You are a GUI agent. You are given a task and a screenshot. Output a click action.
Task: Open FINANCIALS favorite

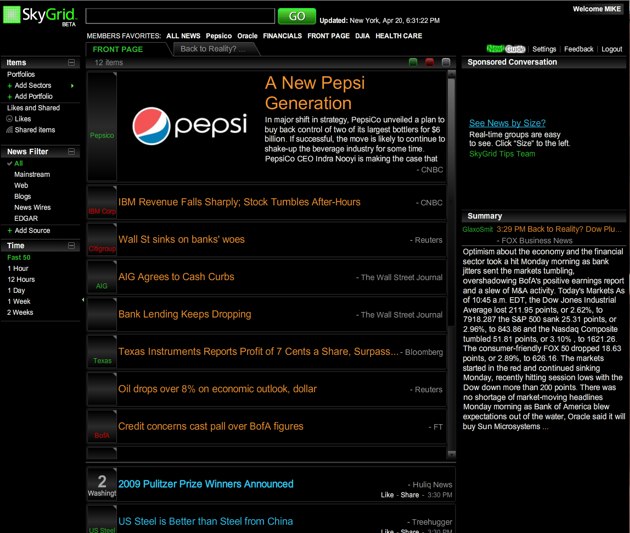pyautogui.click(x=282, y=36)
